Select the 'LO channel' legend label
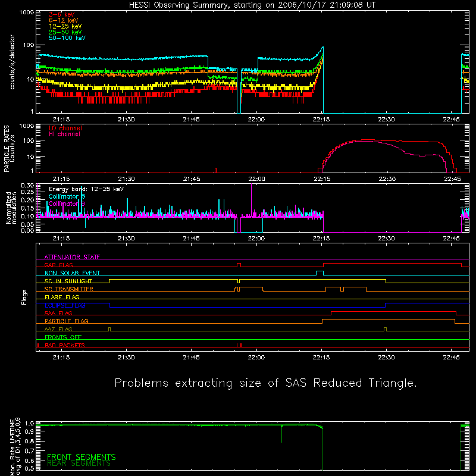476x476 pixels. click(65, 128)
